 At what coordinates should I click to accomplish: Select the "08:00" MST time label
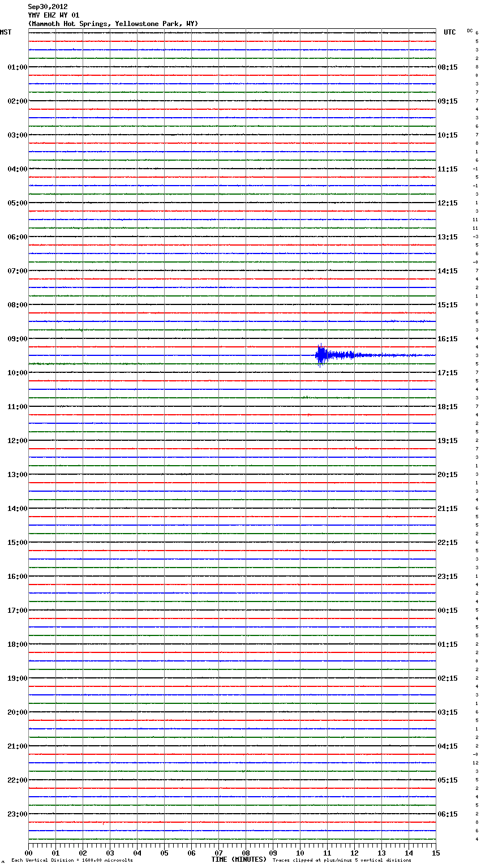coord(18,305)
